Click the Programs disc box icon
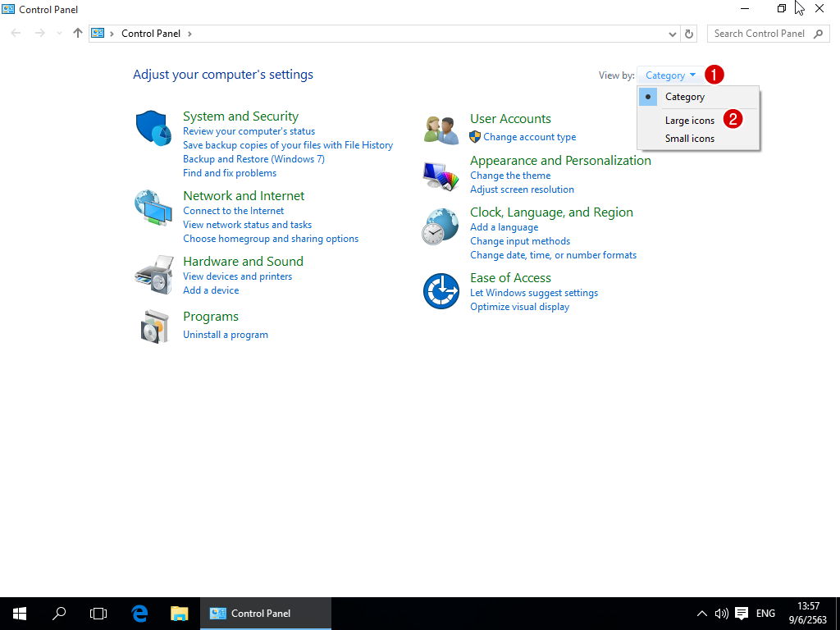 (153, 326)
